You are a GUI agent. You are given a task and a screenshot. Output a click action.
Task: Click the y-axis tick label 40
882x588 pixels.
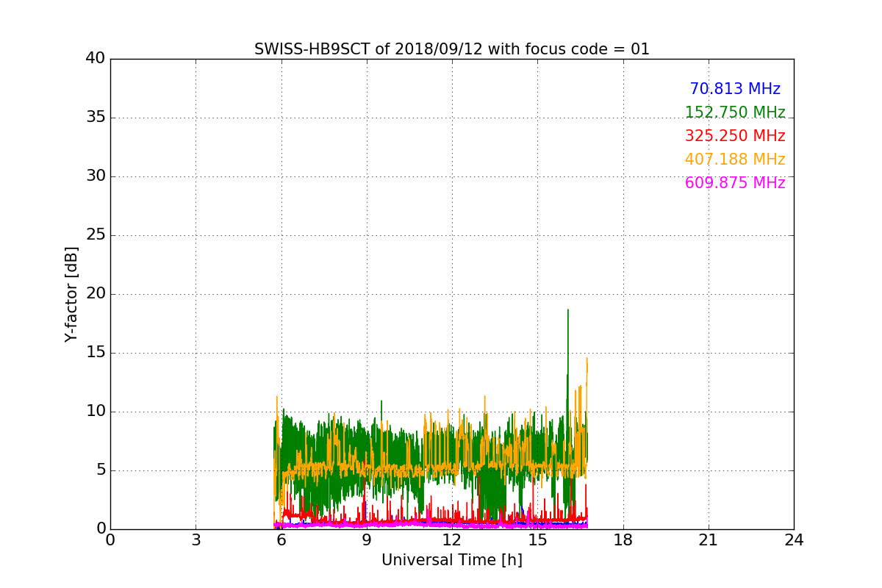(x=96, y=59)
